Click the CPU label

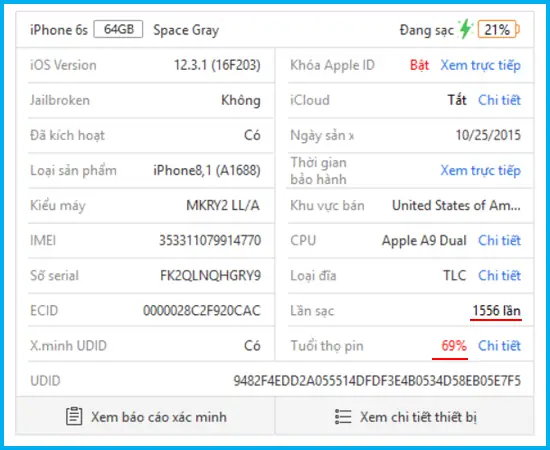point(303,241)
